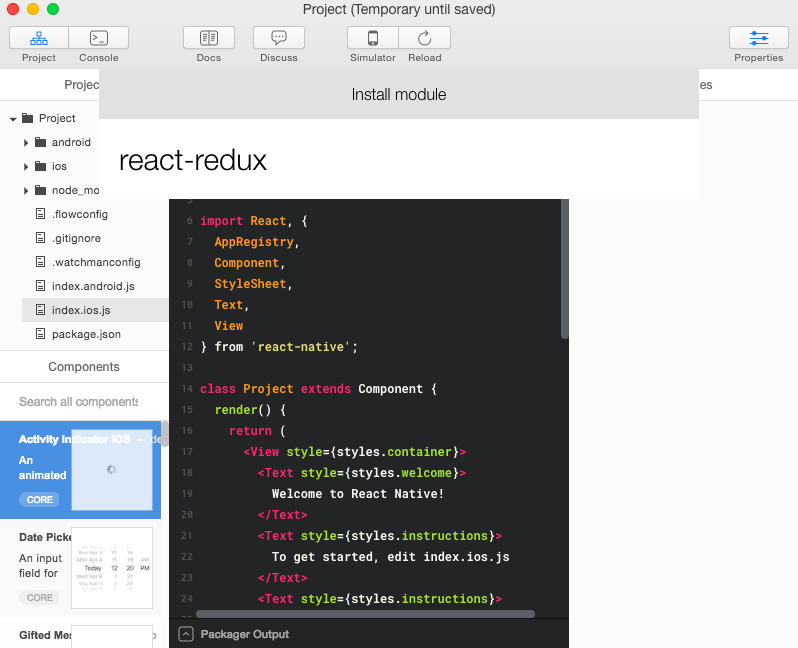The width and height of the screenshot is (798, 648).
Task: Click the code editor horizontal scrollbar
Action: [365, 614]
